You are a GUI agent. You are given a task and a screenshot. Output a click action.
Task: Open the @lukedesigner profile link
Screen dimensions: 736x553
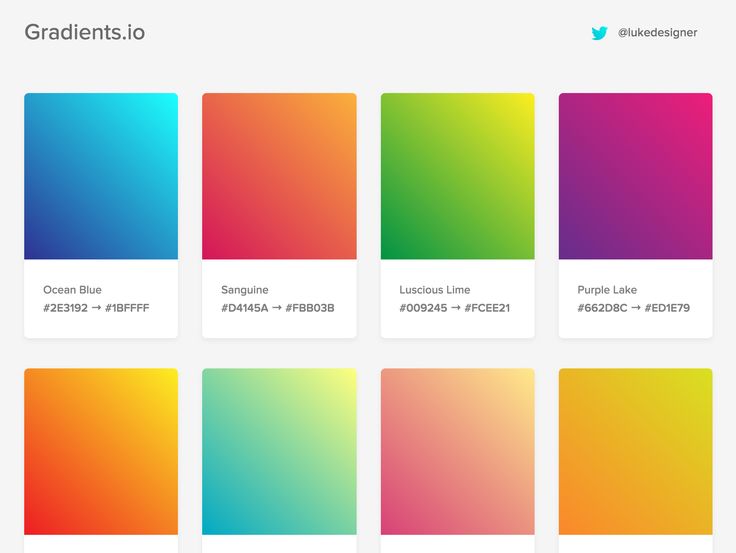[x=657, y=32]
